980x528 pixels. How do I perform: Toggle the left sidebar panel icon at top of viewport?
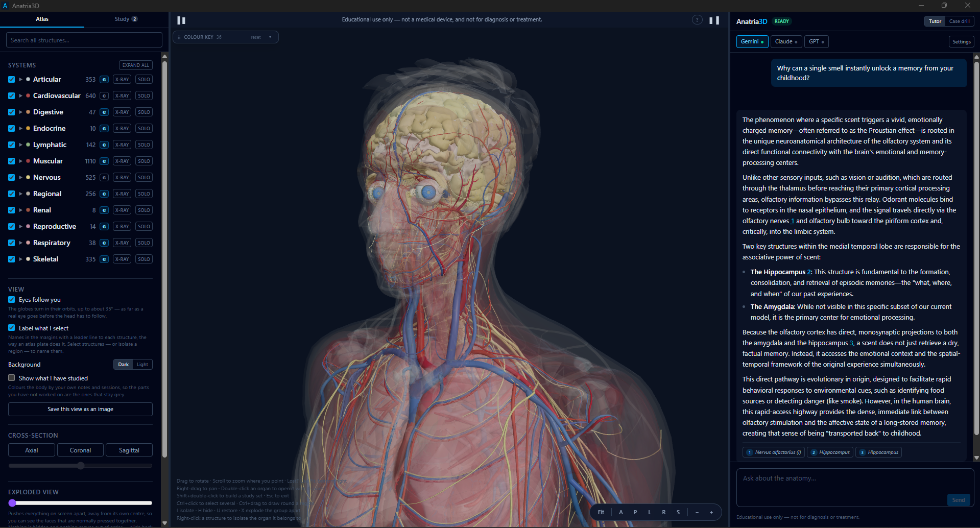(x=181, y=20)
